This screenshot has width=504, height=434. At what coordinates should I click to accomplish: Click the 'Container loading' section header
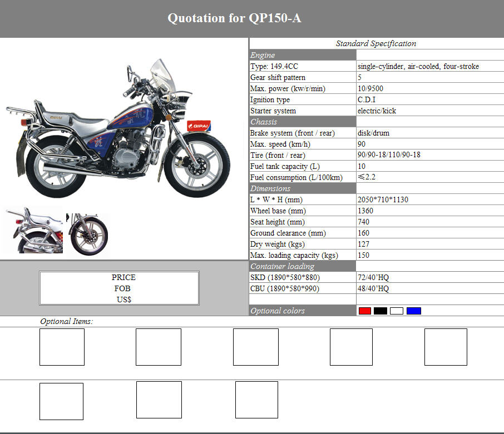click(303, 266)
